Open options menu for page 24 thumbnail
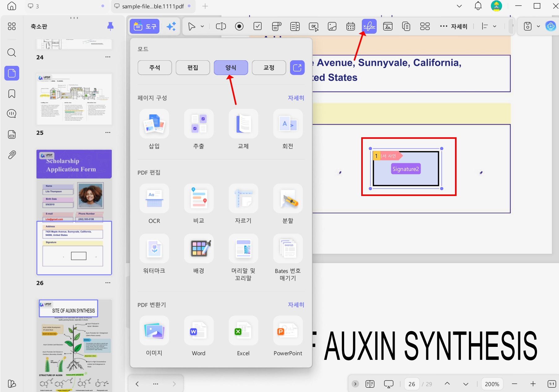This screenshot has height=392, width=559. [108, 57]
